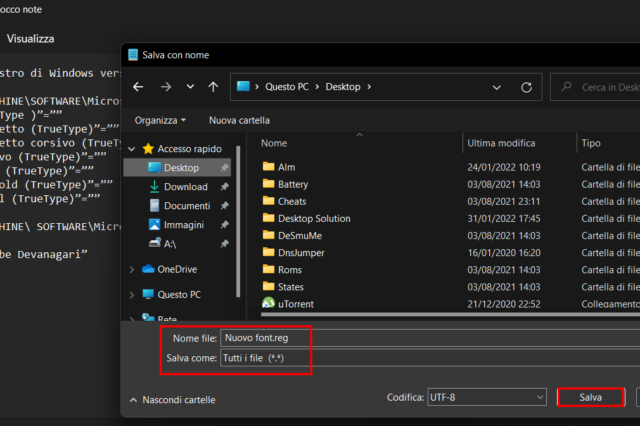Open the Codifica UTF-8 dropdown
The width and height of the screenshot is (640, 426).
pos(486,397)
